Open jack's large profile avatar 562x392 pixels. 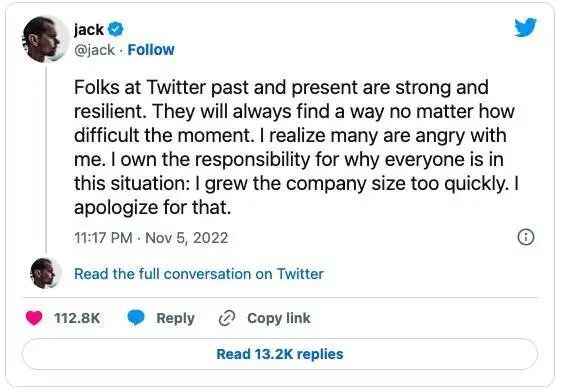[x=46, y=39]
